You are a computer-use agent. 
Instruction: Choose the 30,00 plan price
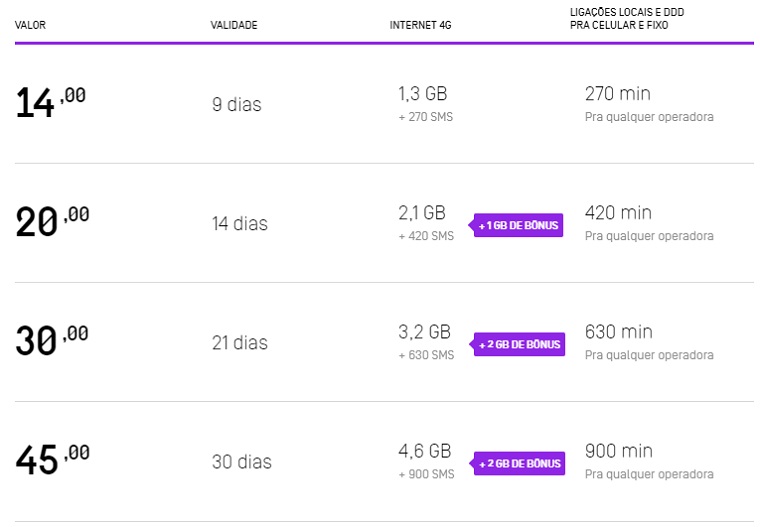click(52, 340)
